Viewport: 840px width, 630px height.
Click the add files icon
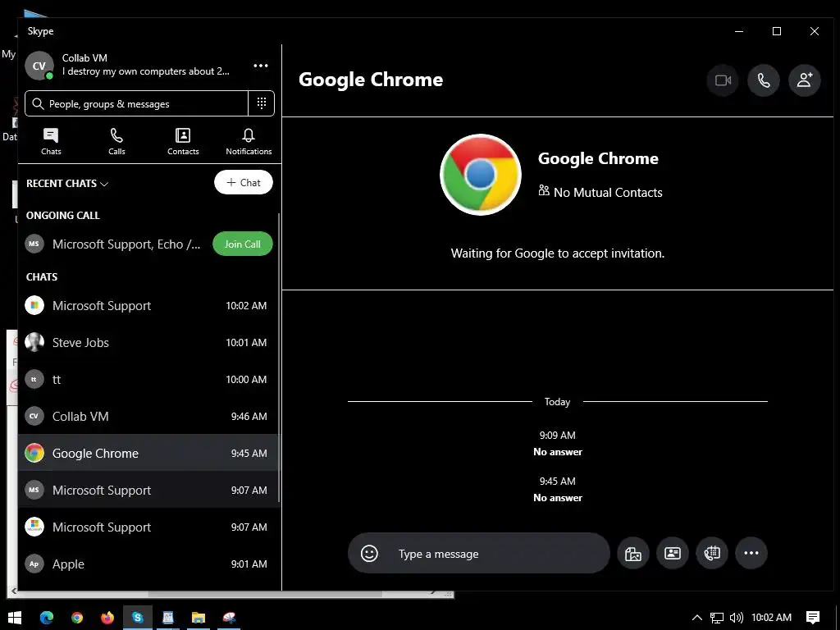tap(633, 554)
